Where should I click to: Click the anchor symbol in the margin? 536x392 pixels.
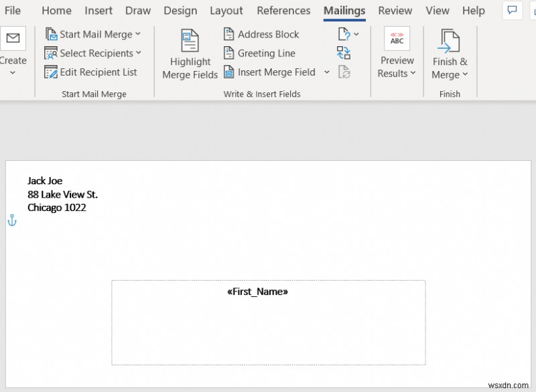11,220
